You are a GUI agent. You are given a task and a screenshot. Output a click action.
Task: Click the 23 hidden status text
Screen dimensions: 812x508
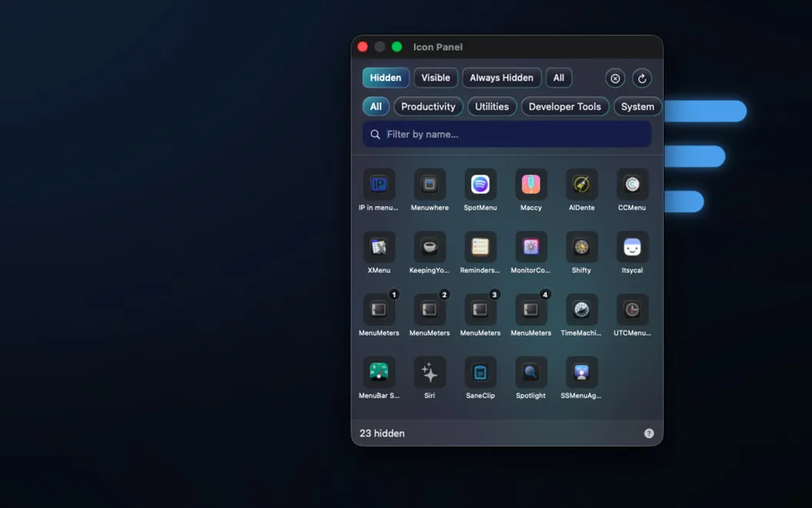[x=382, y=433]
